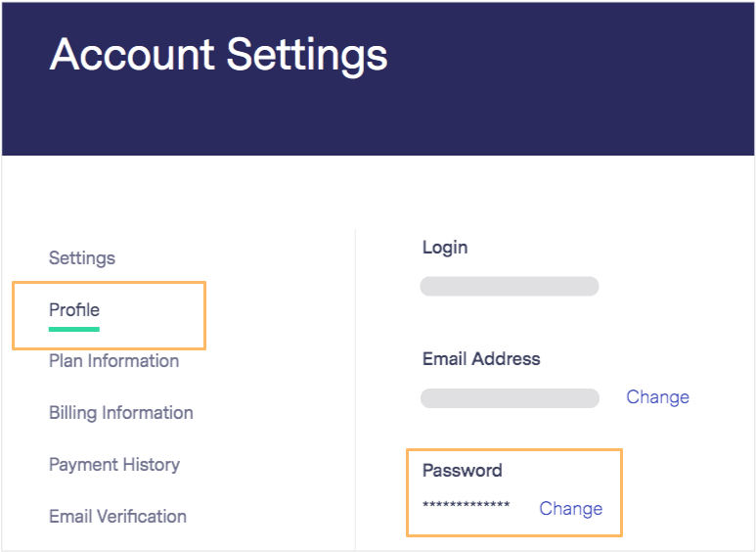Open Billing Information in sidebar

tap(121, 413)
